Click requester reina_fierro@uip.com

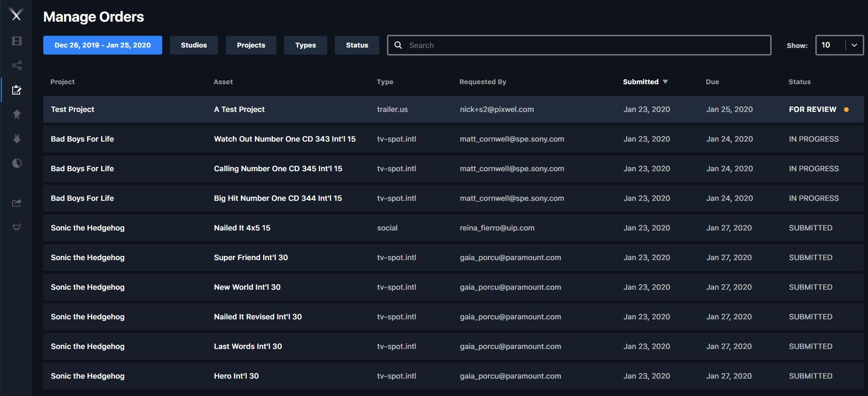(x=497, y=228)
